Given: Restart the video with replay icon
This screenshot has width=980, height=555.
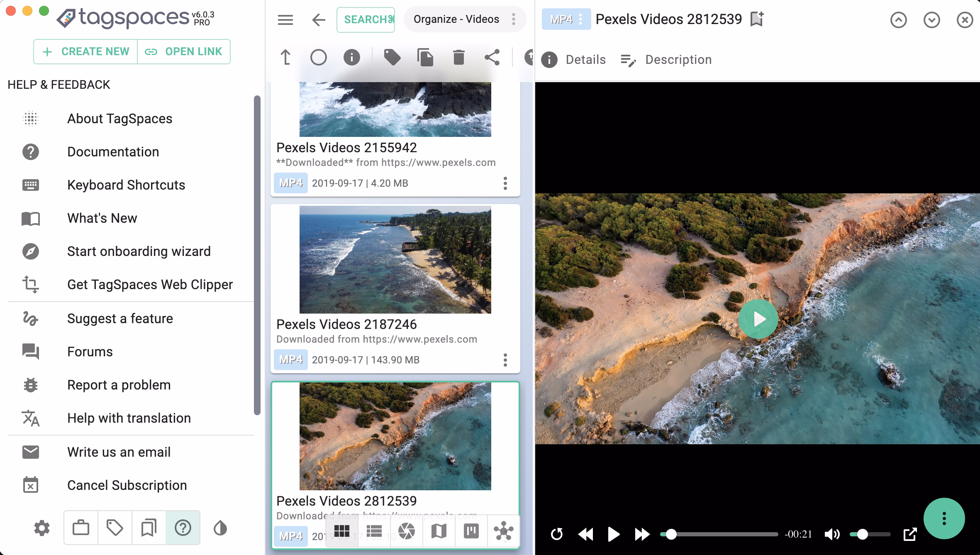Looking at the screenshot, I should click(x=557, y=534).
